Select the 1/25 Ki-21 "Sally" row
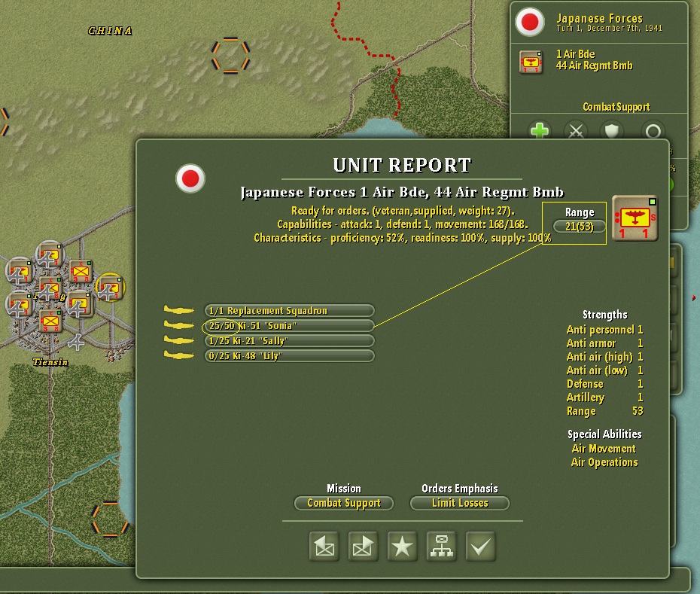 289,341
